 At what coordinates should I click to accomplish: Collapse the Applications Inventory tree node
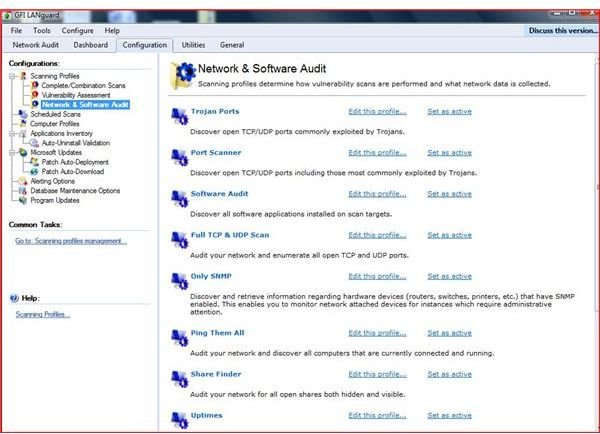[x=12, y=134]
